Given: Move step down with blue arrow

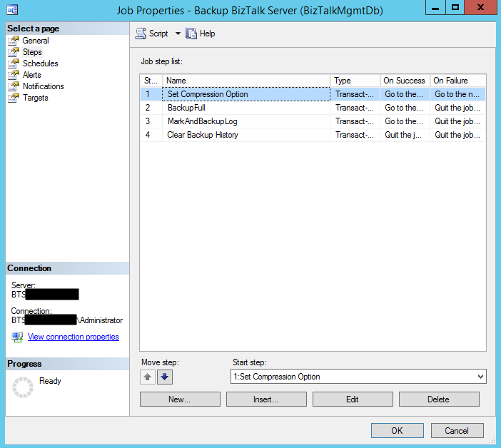Looking at the screenshot, I should [165, 377].
